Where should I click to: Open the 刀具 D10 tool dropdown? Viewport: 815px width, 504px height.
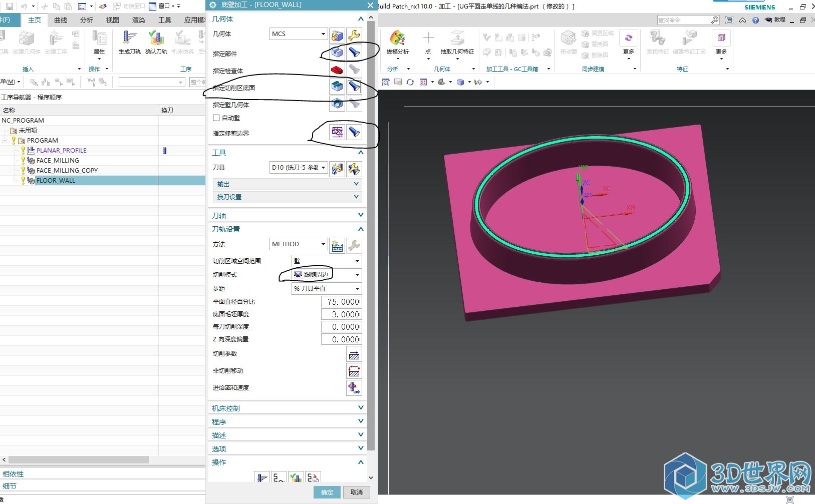tap(299, 168)
